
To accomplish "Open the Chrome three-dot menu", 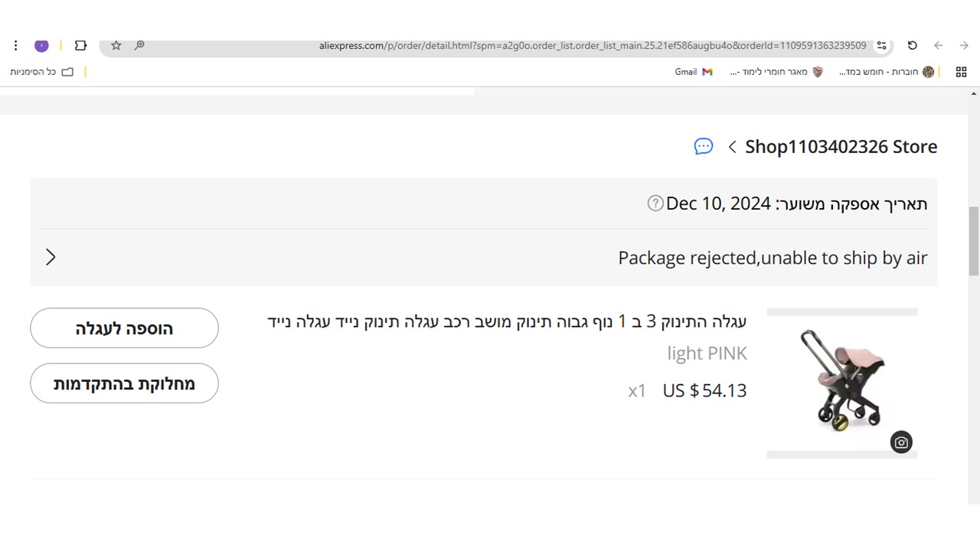I will click(x=15, y=46).
